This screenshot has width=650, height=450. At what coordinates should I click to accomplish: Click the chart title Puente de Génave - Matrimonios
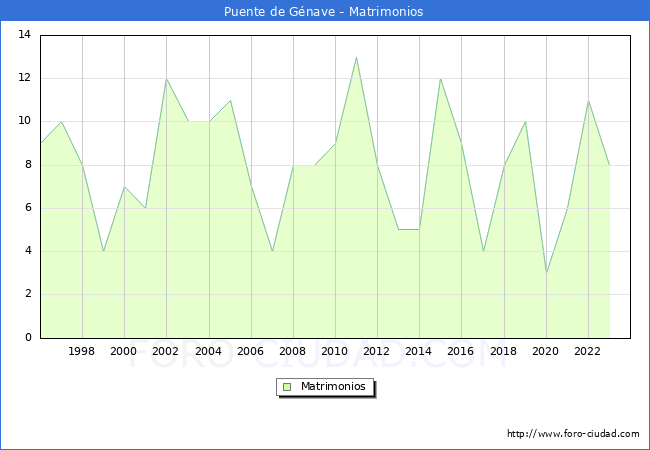pyautogui.click(x=325, y=11)
